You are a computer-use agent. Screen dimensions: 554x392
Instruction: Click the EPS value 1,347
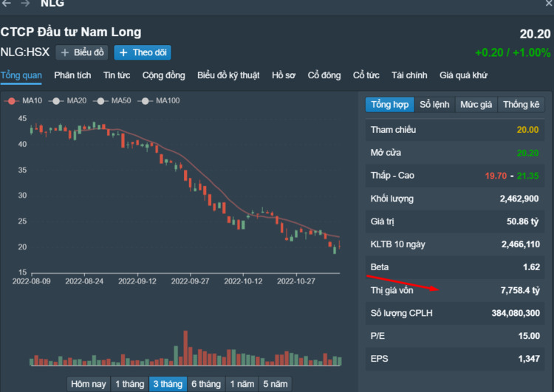click(x=529, y=359)
